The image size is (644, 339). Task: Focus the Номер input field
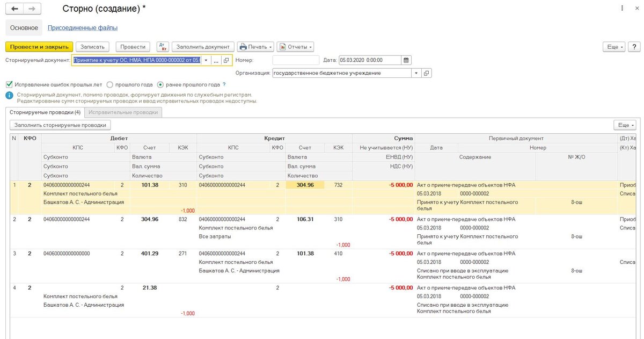(x=296, y=61)
